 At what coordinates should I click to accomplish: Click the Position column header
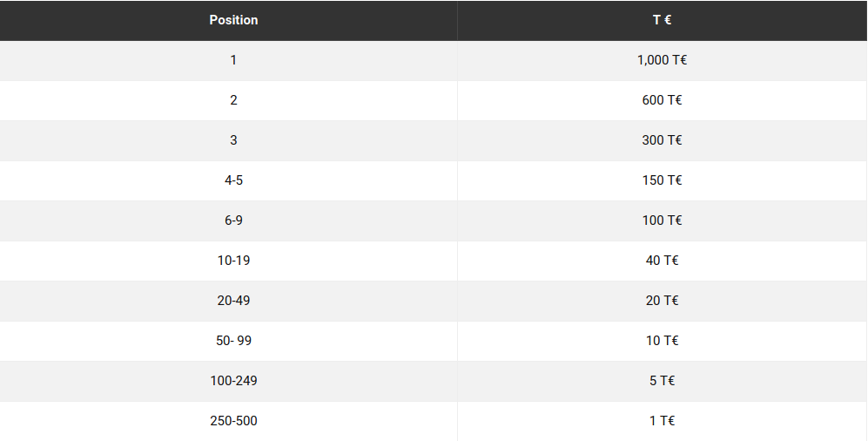coord(233,20)
